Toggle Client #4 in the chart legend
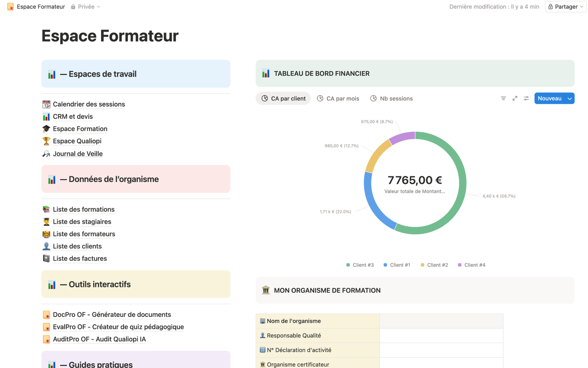The width and height of the screenshot is (588, 368). 472,265
